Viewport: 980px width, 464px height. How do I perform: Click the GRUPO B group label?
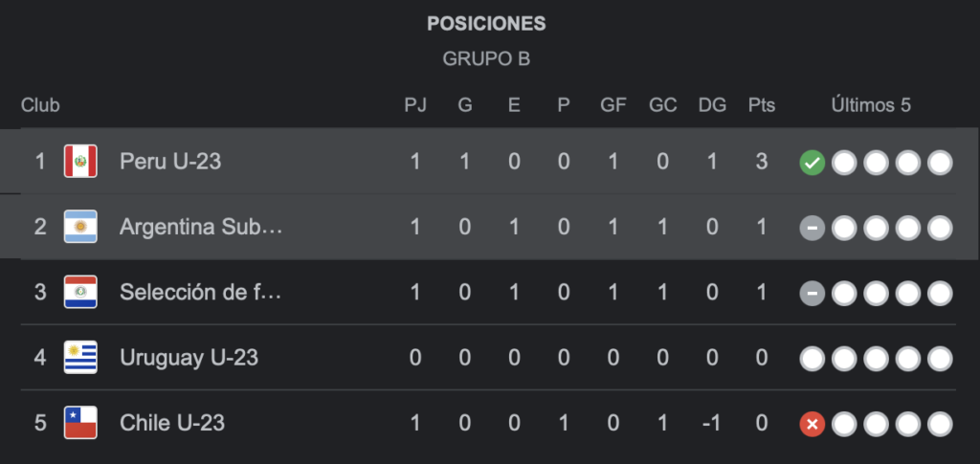coord(486,59)
